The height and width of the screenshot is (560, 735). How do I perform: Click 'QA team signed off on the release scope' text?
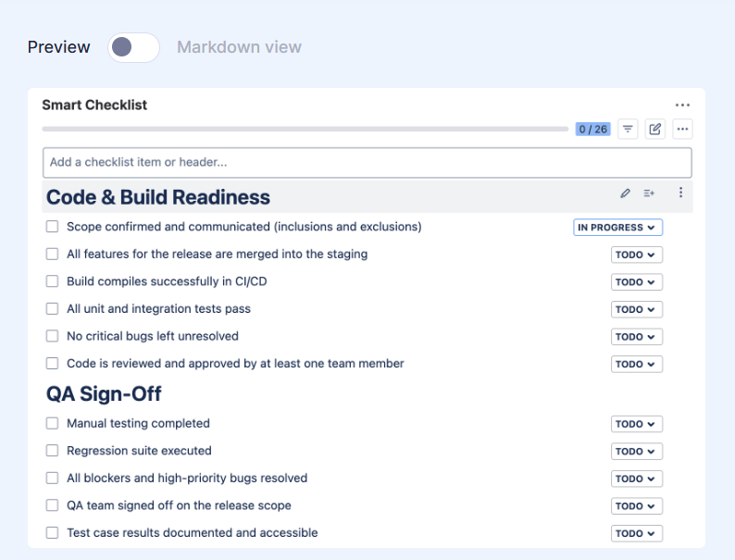pos(179,505)
